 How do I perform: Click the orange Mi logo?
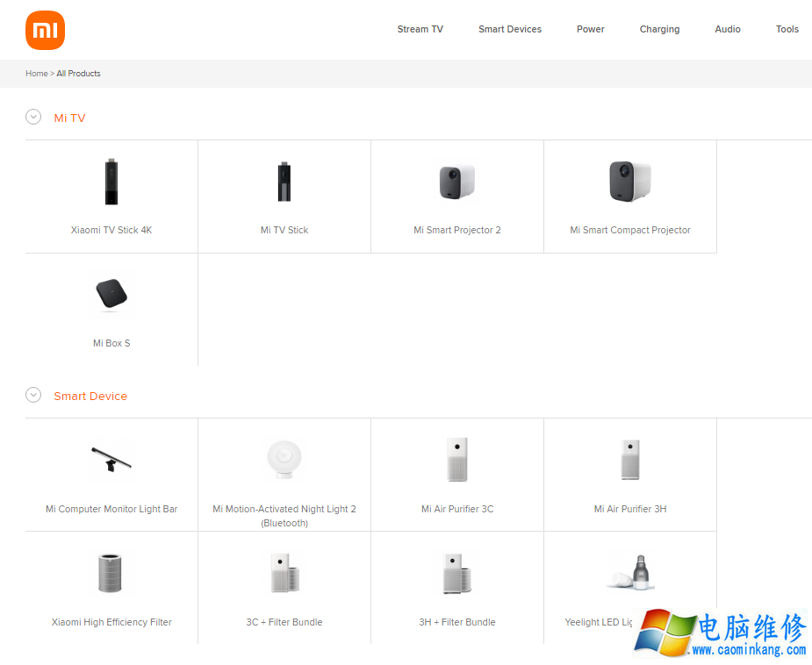45,31
